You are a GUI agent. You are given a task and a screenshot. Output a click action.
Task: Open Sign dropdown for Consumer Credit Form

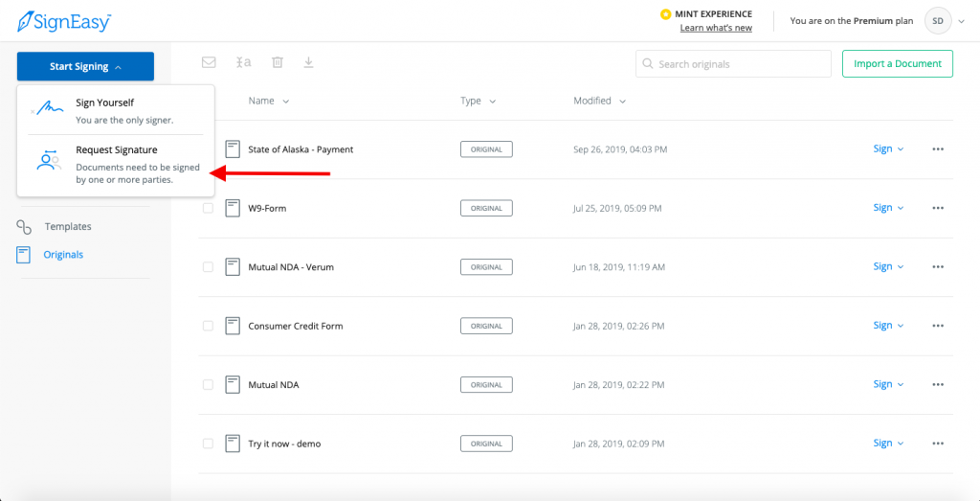tap(888, 326)
